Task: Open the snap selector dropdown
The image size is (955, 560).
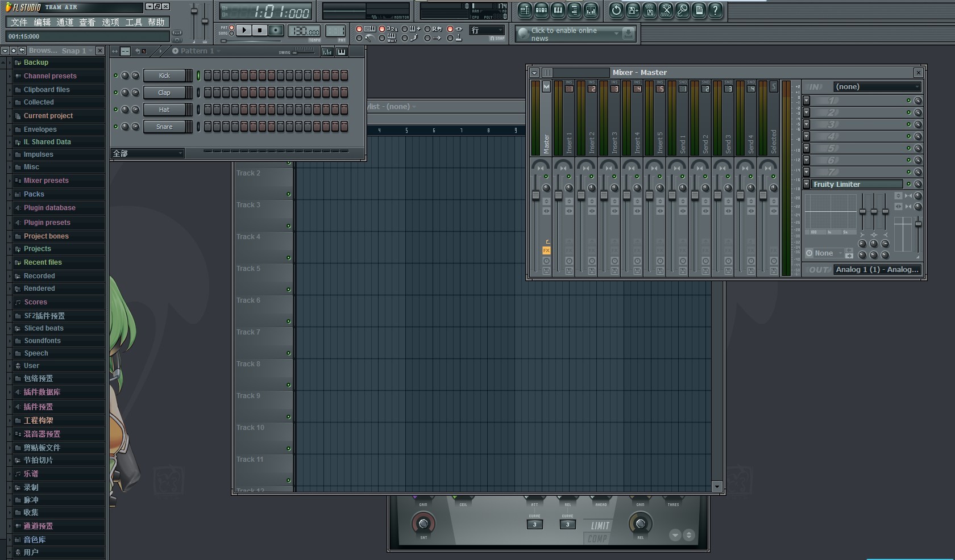Action: 487,30
